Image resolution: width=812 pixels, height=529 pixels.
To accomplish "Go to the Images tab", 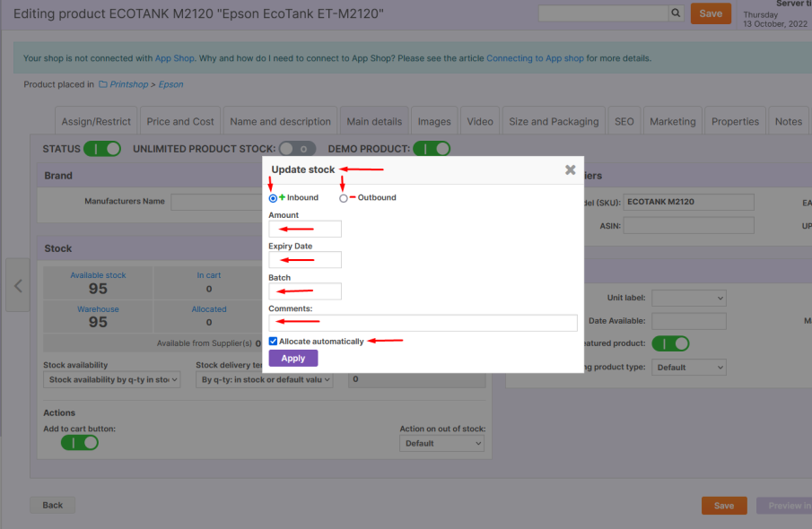I will click(434, 122).
